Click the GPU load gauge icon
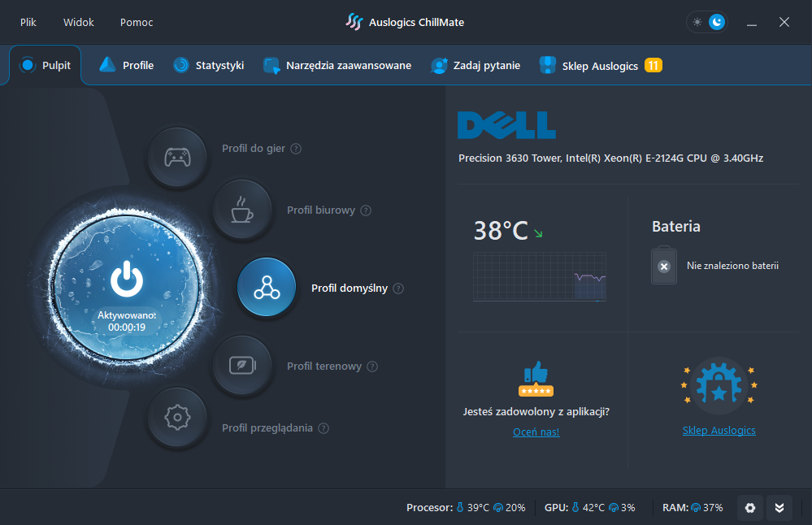This screenshot has width=812, height=525. [x=614, y=508]
